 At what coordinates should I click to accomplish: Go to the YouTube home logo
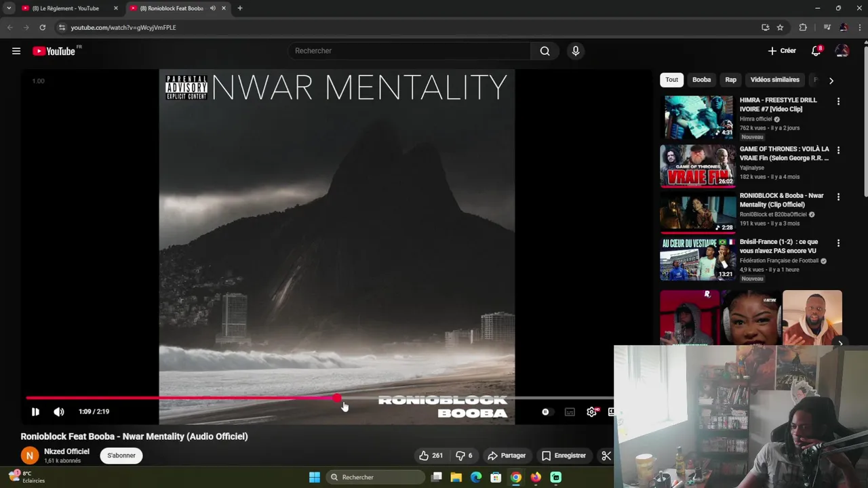(x=54, y=51)
